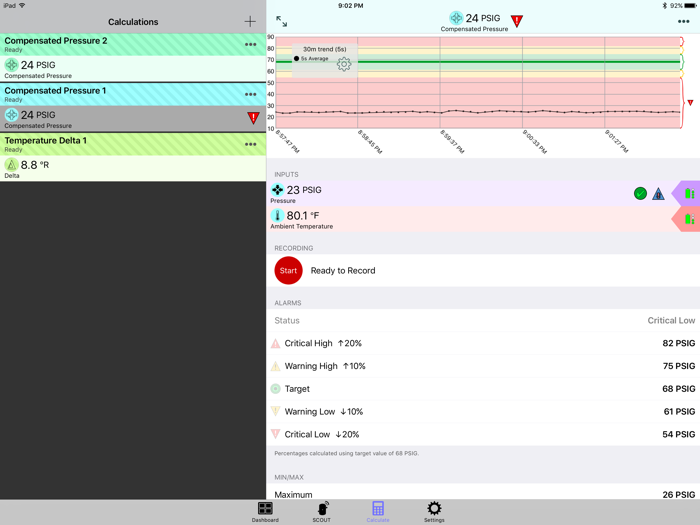
Task: Click the Bluetooth icon in status bar
Action: 664,6
